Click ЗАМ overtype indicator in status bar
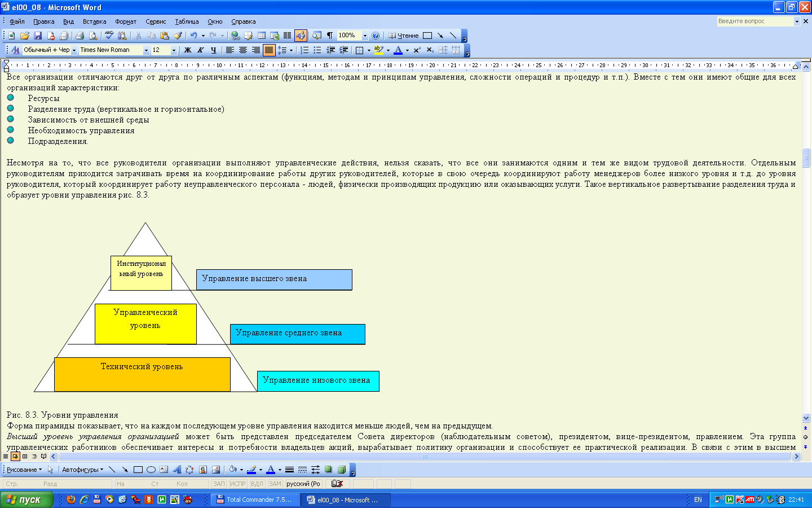 pyautogui.click(x=275, y=484)
